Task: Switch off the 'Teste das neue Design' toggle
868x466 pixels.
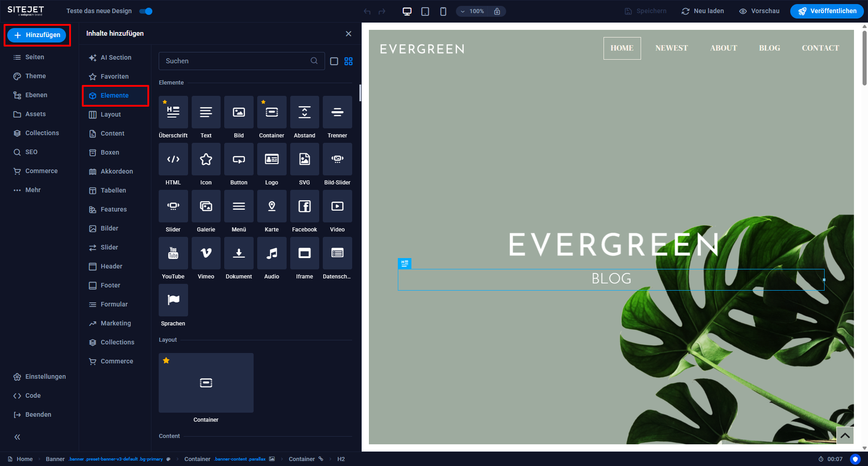Action: click(146, 11)
